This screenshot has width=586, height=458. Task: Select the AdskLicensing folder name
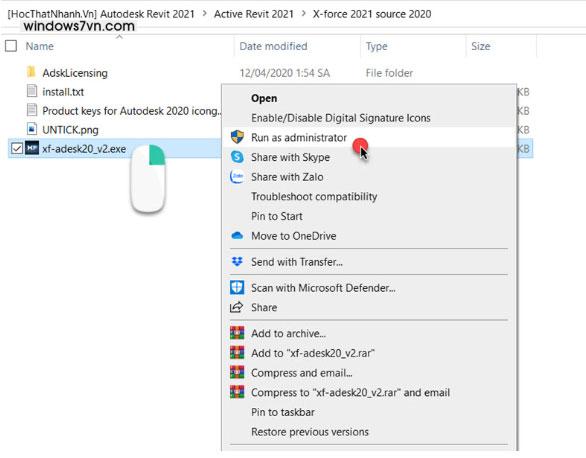(x=75, y=73)
